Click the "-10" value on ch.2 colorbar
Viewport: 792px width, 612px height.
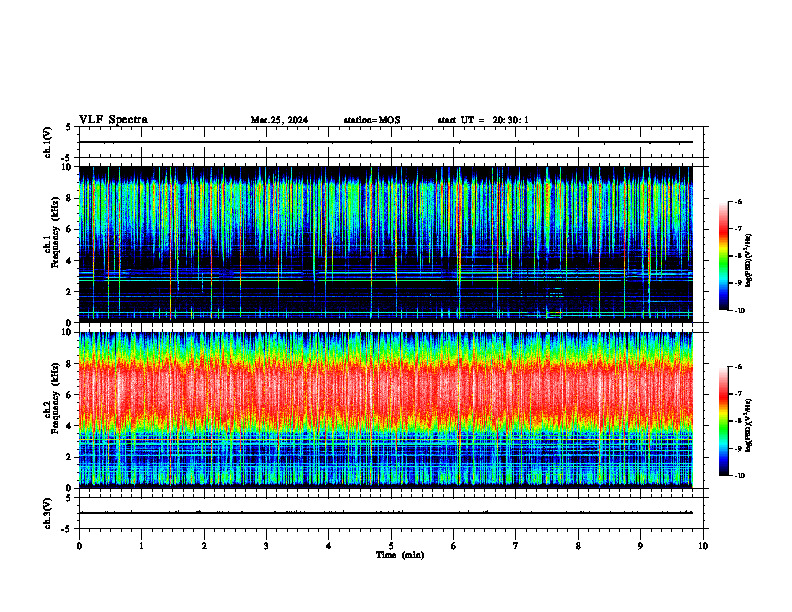pos(740,476)
